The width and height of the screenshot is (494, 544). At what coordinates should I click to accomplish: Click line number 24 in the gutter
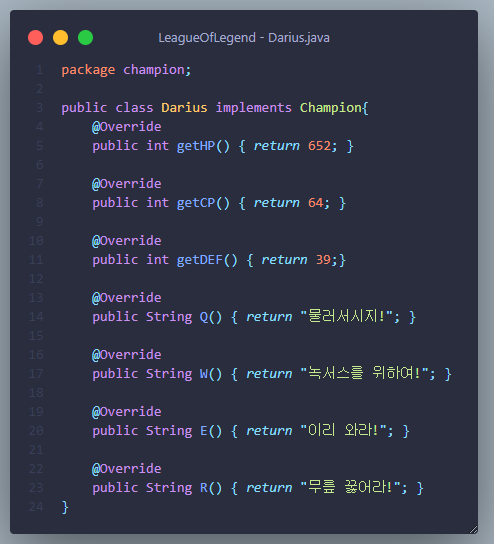click(36, 507)
